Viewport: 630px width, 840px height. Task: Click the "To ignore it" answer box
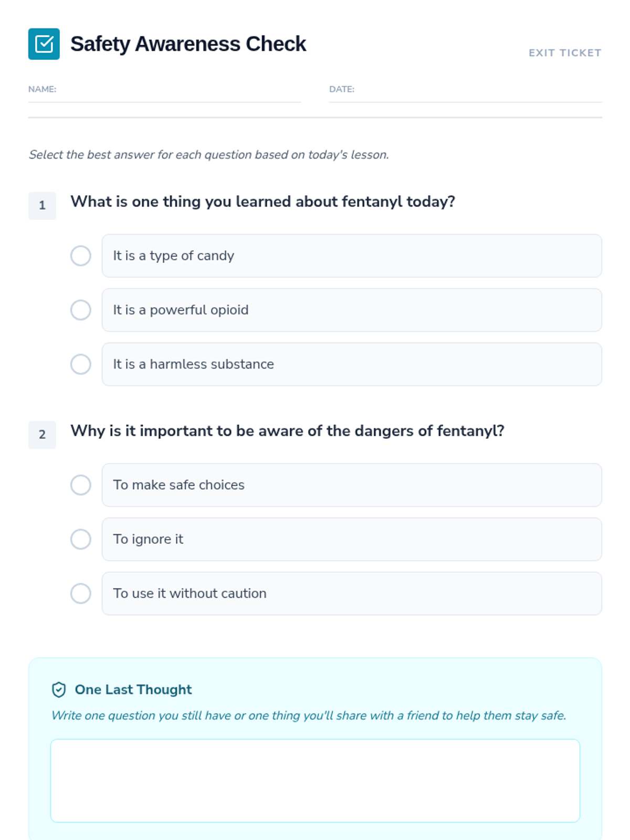(x=352, y=539)
